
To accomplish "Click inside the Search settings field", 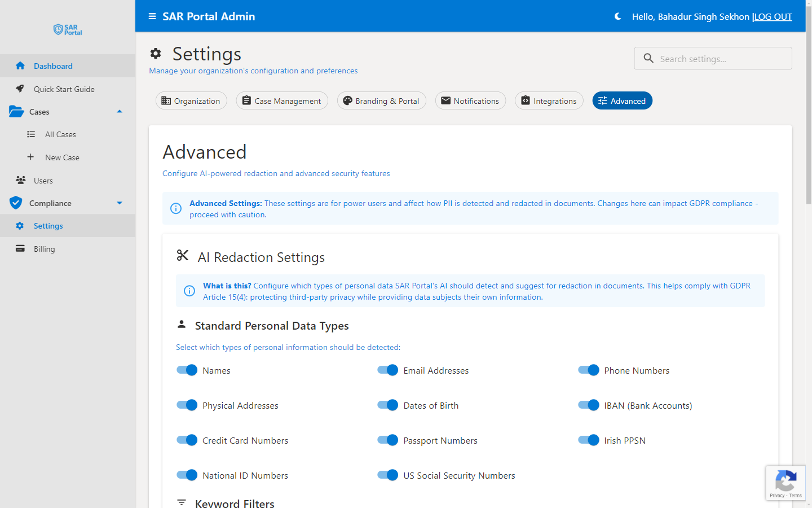I will 713,58.
